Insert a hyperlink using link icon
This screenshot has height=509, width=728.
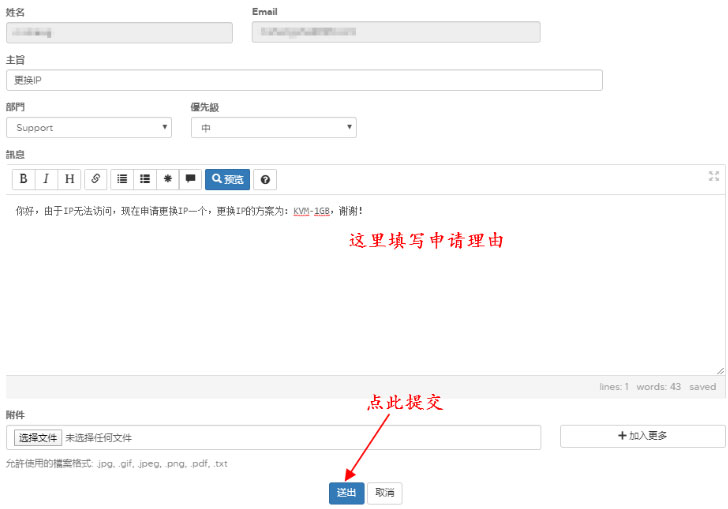pyautogui.click(x=96, y=179)
